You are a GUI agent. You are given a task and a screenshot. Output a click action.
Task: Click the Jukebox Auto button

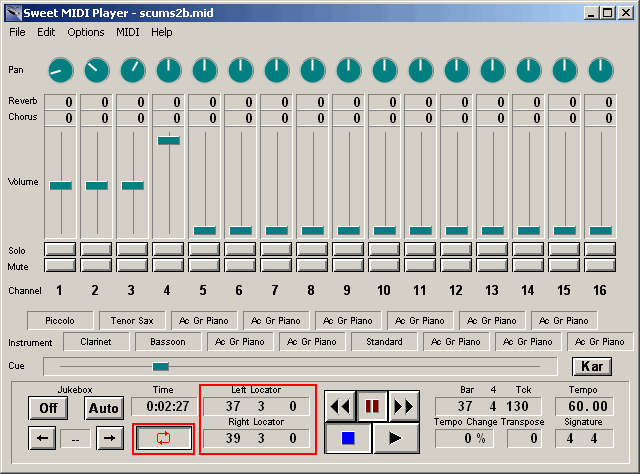click(104, 408)
